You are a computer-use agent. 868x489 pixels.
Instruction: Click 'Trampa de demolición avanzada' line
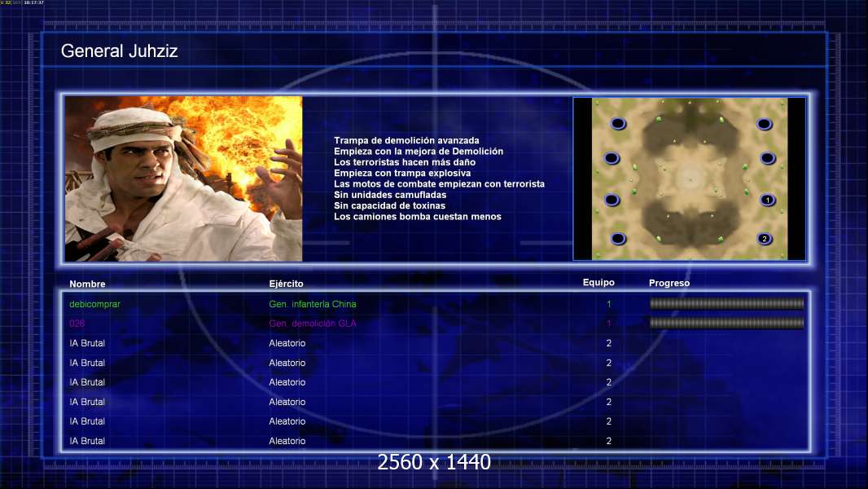point(406,141)
